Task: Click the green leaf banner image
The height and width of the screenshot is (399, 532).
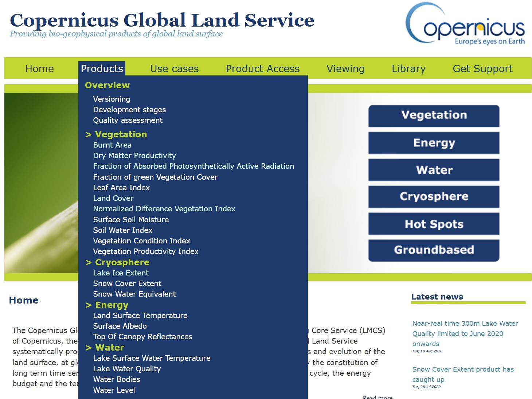Action: click(41, 183)
